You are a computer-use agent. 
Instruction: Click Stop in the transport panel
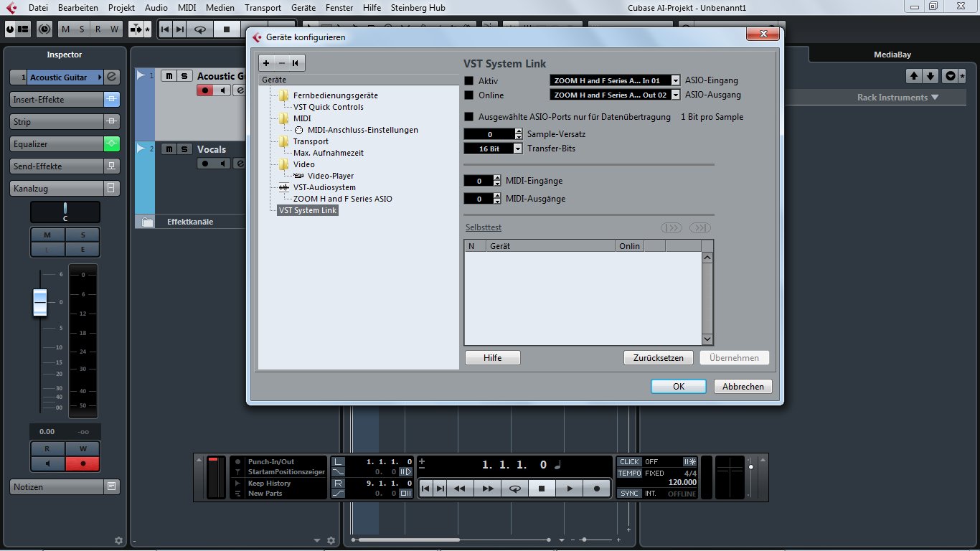pos(542,489)
